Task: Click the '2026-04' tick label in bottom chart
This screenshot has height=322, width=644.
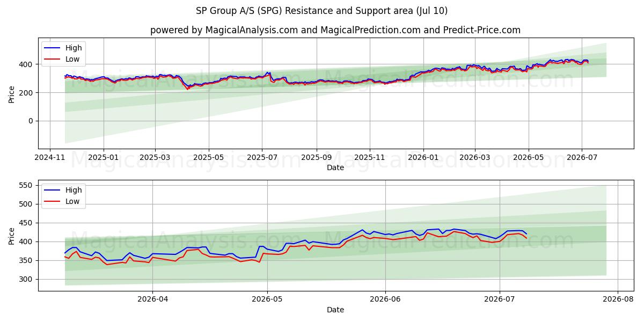Action: pyautogui.click(x=152, y=299)
